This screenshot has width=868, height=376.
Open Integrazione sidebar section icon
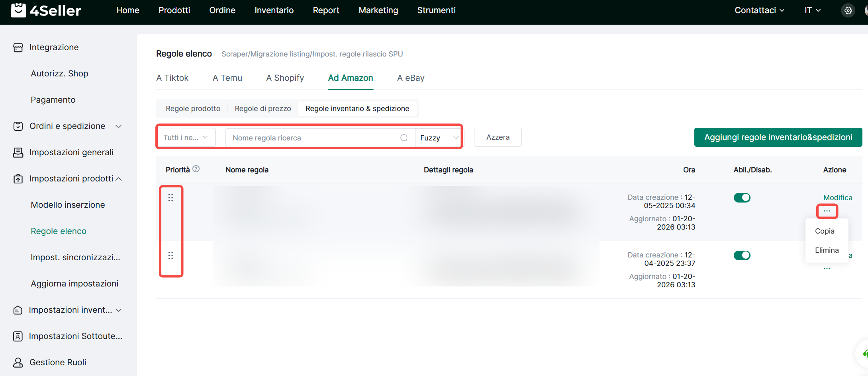pos(18,47)
